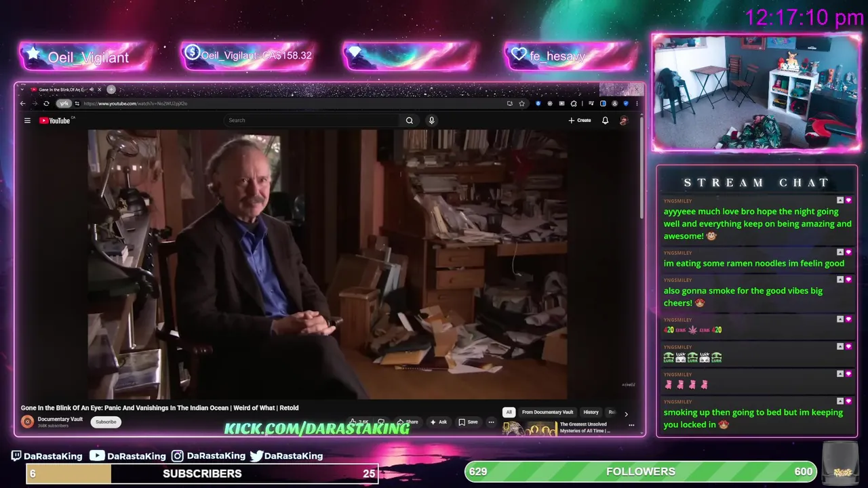Open more actions ellipsis under video
The width and height of the screenshot is (868, 488).
coord(492,422)
